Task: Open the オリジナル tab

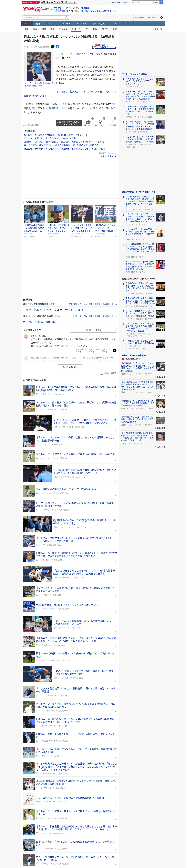Action: tap(81, 24)
